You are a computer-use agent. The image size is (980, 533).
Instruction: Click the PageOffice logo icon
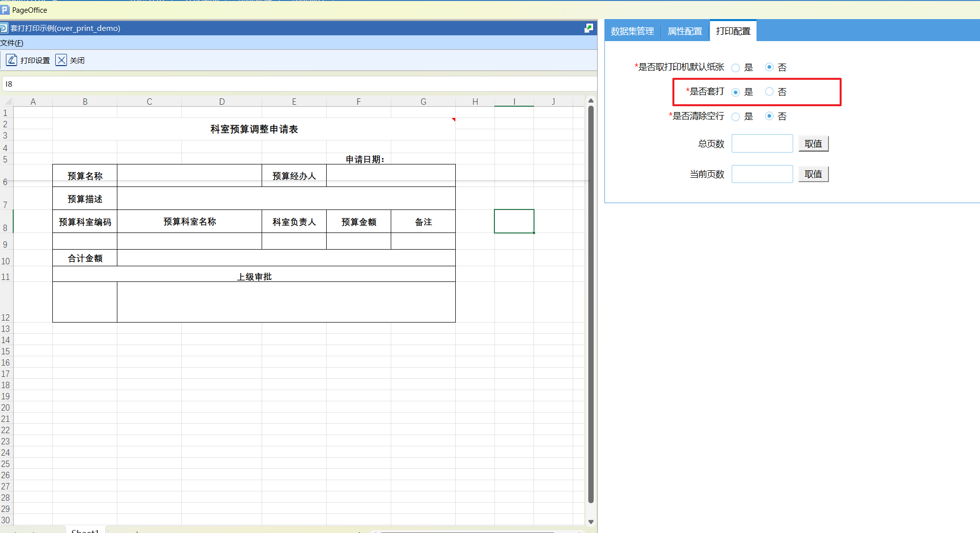coord(5,10)
